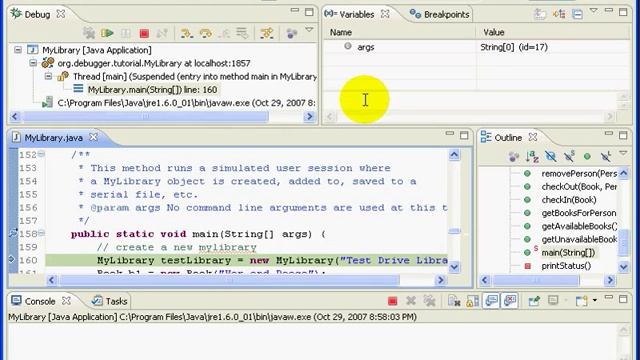Screen dimensions: 640x360
Task: Click the Clear Console icon
Action: [x=454, y=301]
